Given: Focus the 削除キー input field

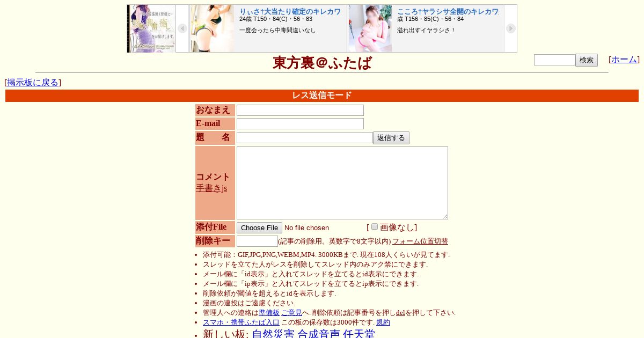Looking at the screenshot, I should coord(257,241).
